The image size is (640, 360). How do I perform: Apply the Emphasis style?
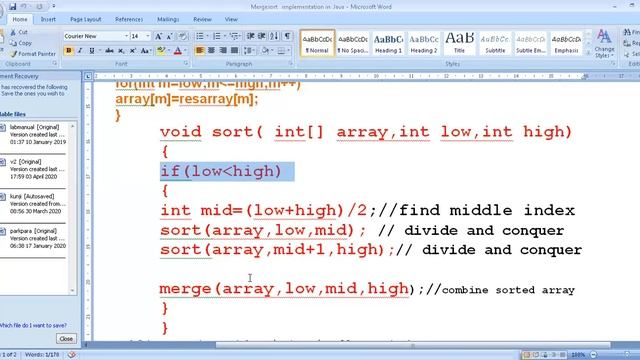point(566,43)
